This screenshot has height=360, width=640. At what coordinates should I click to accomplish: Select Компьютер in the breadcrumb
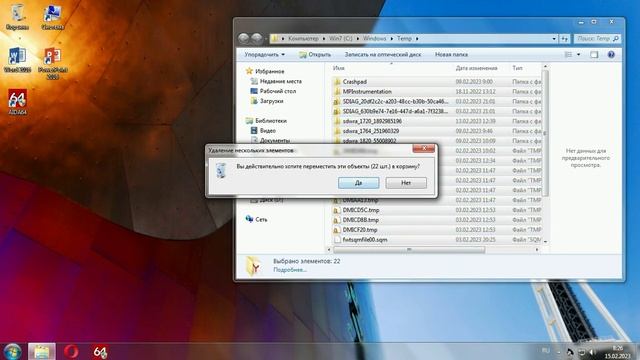click(x=303, y=38)
